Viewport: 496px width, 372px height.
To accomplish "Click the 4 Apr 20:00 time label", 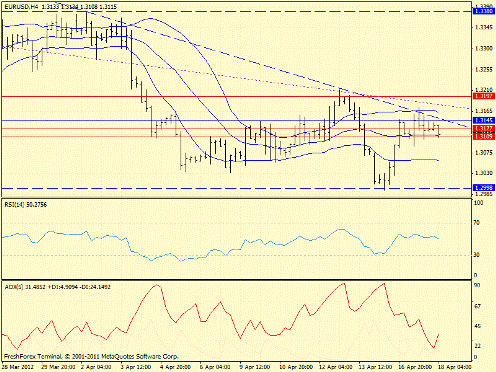I will coord(176,367).
